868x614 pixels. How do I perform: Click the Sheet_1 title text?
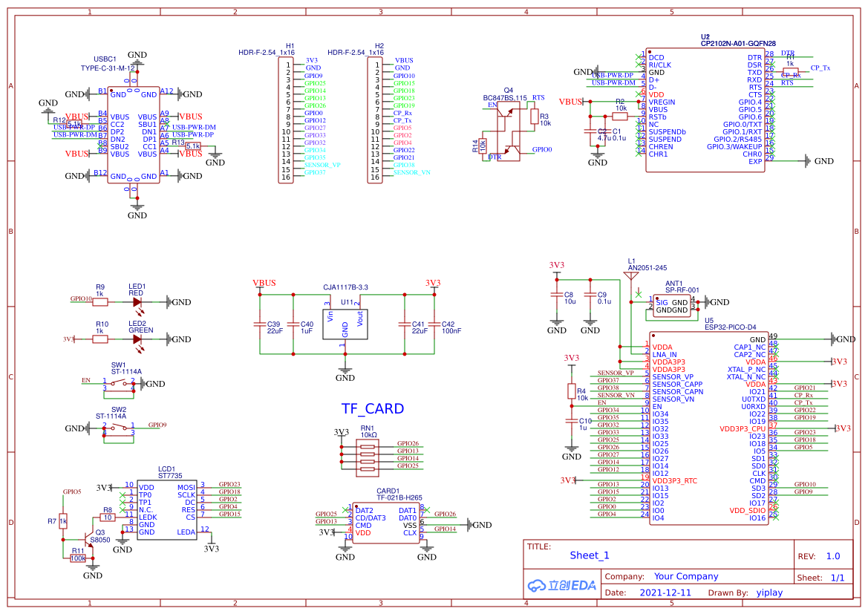click(x=590, y=555)
